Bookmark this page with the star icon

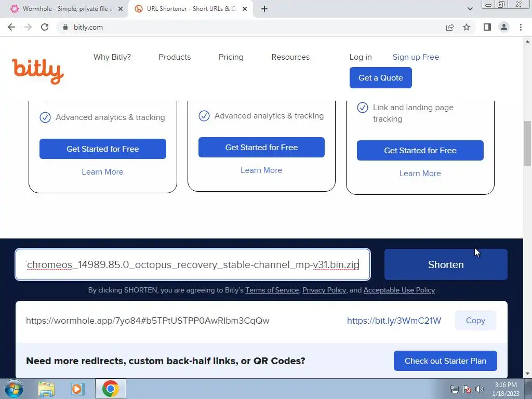pyautogui.click(x=467, y=27)
